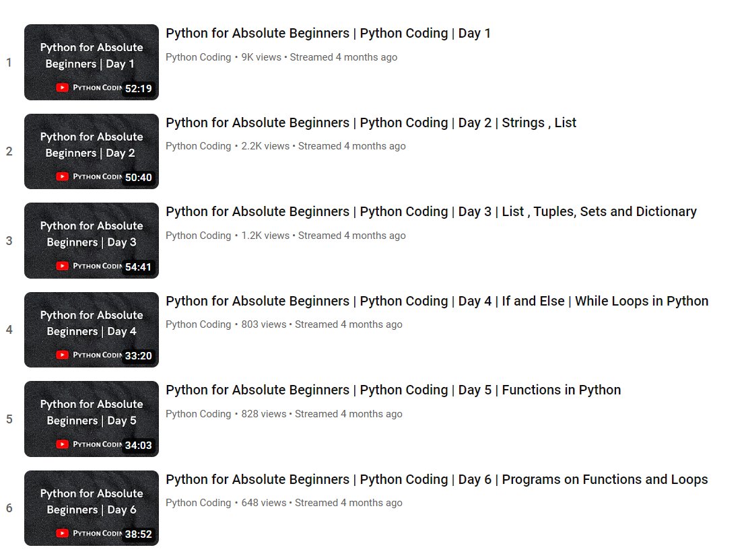Open the Day 5 video thumbnail

point(92,419)
